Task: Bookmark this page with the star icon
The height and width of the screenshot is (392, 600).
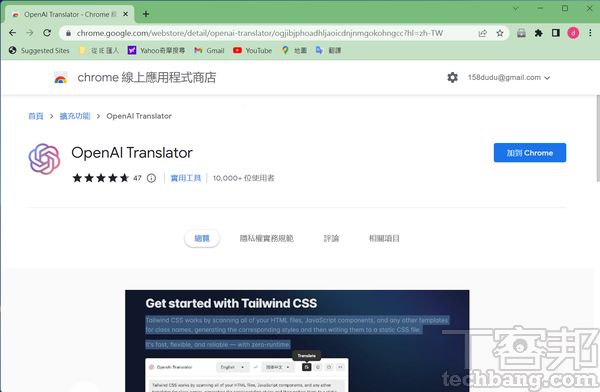Action: (x=500, y=33)
